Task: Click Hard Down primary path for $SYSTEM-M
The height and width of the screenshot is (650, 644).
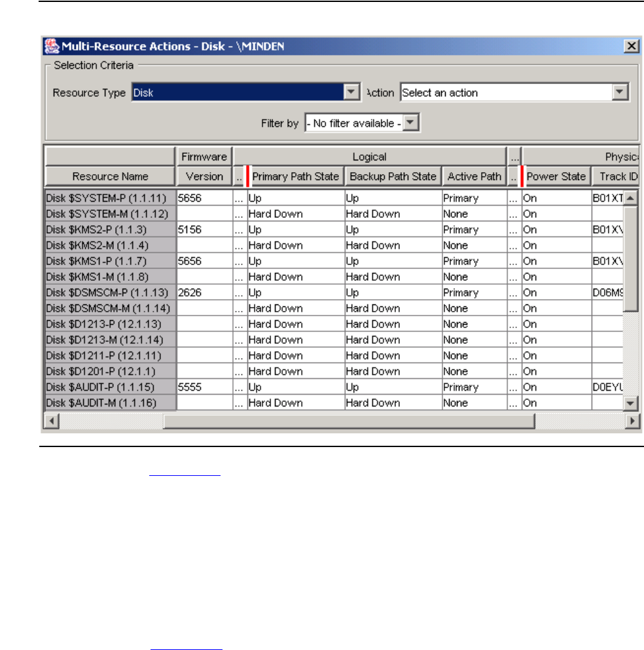Action: click(296, 214)
